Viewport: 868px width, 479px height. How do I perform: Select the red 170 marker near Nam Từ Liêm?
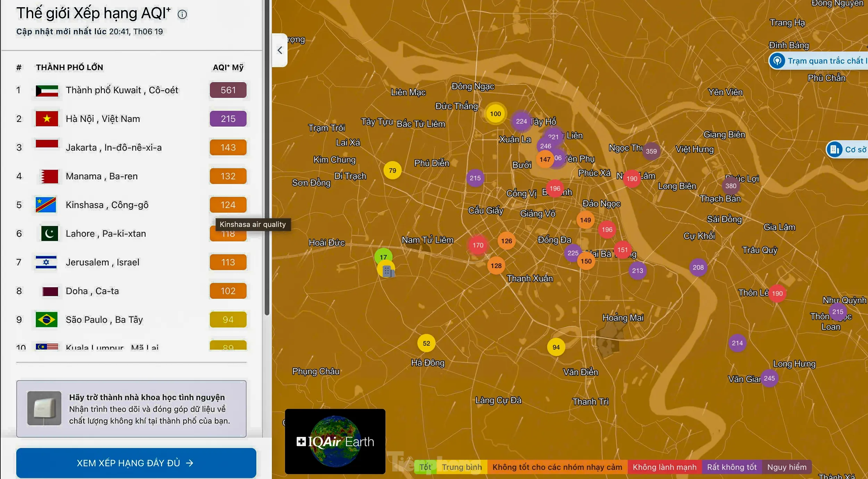coord(478,245)
